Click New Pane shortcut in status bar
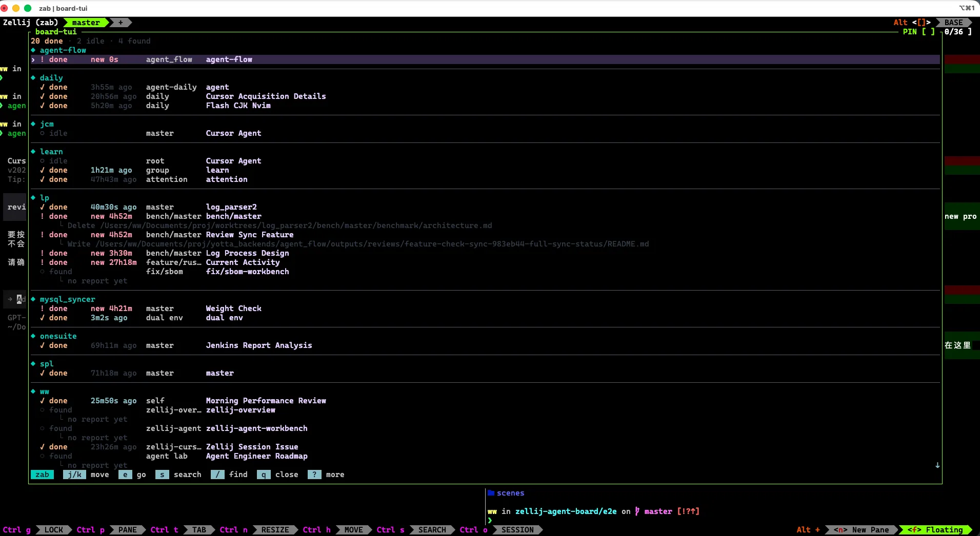Viewport: 980px width, 536px height. [x=862, y=530]
